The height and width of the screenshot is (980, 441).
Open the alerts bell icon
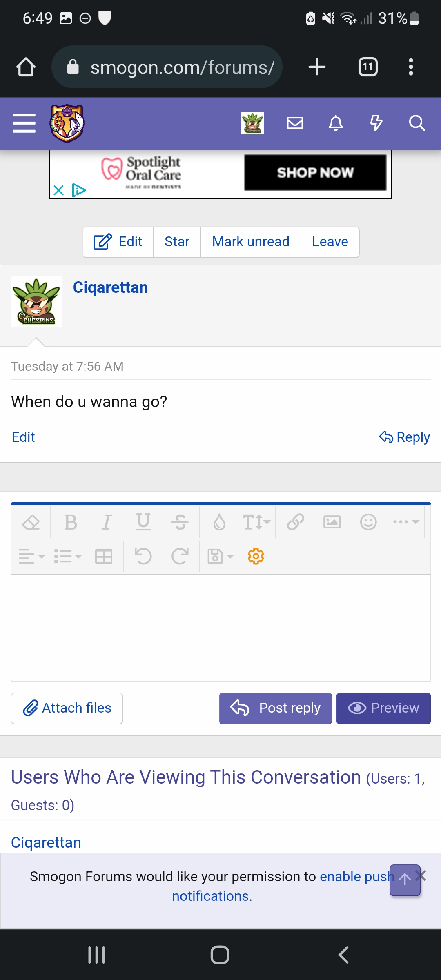coord(336,123)
